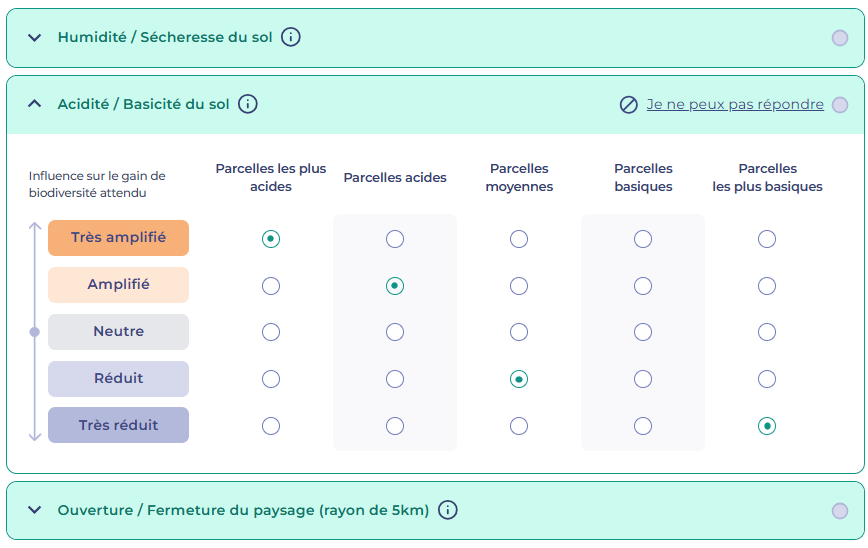868x548 pixels.
Task: Click the Très réduit label
Action: pyautogui.click(x=118, y=425)
